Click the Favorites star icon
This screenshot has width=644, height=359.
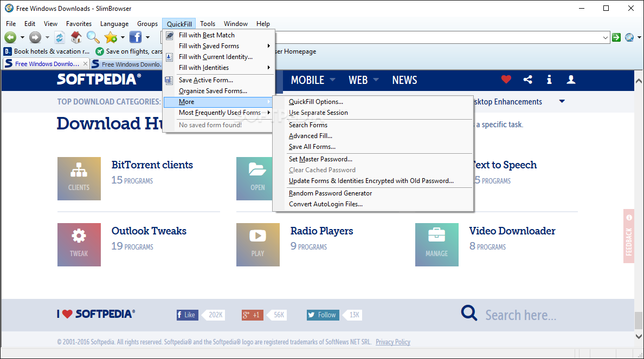click(x=111, y=37)
